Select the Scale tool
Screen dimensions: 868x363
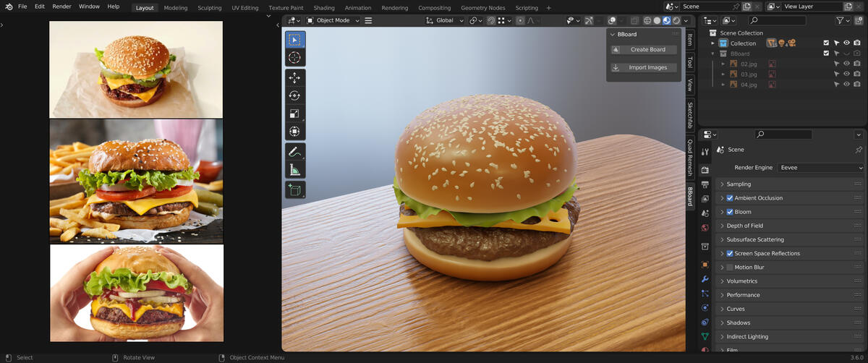(294, 114)
